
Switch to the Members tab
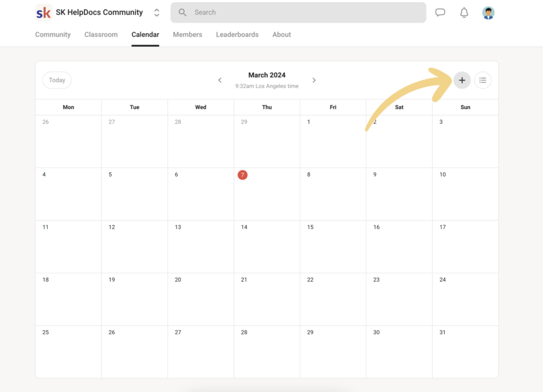click(187, 34)
